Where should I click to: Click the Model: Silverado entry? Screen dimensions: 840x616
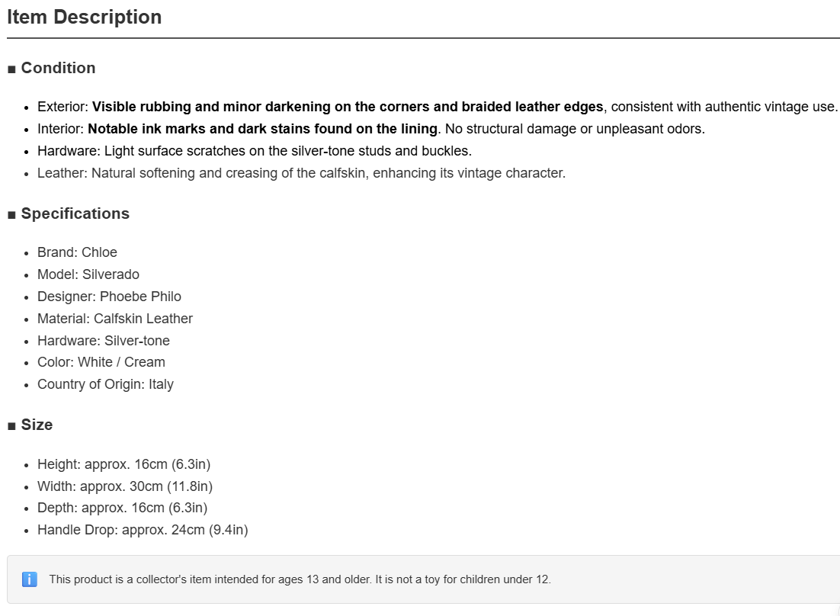tap(88, 274)
